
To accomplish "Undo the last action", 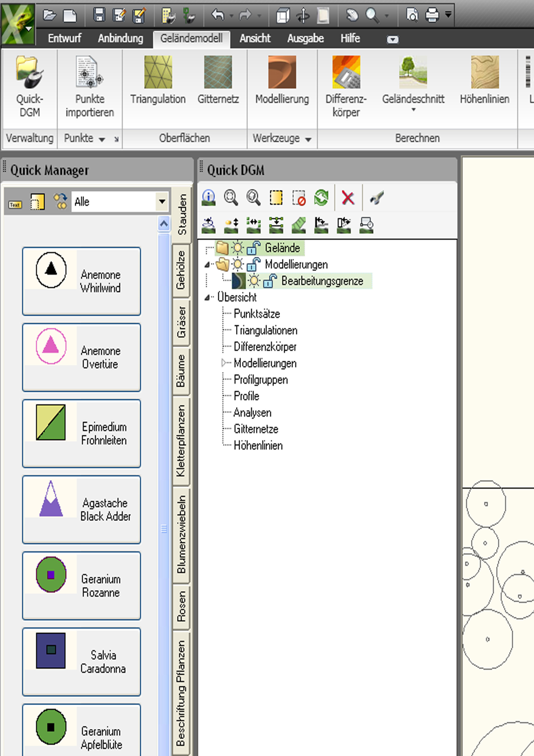I will tap(218, 15).
